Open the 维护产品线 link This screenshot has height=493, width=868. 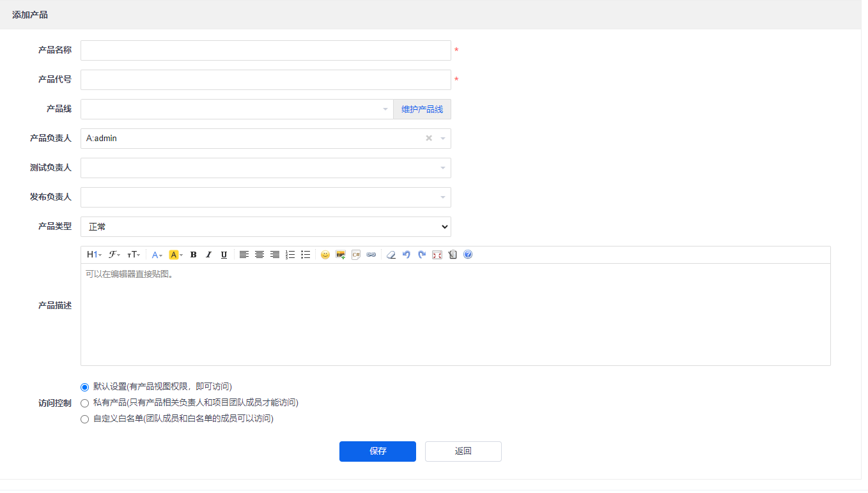[x=422, y=109]
